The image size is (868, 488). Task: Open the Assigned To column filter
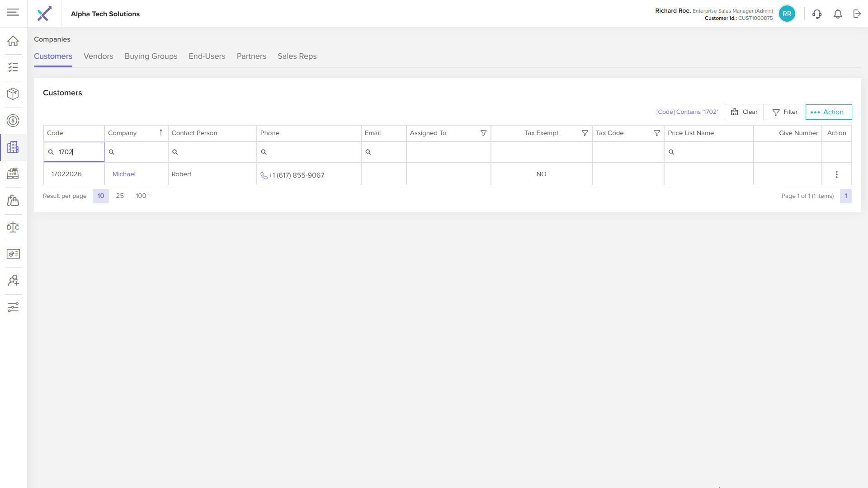tap(483, 133)
